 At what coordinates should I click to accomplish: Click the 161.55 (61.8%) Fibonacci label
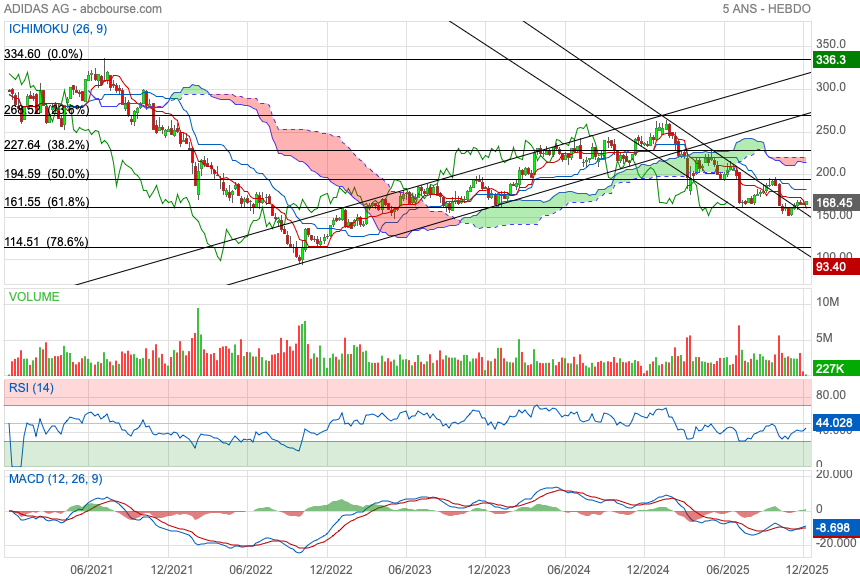coord(46,202)
